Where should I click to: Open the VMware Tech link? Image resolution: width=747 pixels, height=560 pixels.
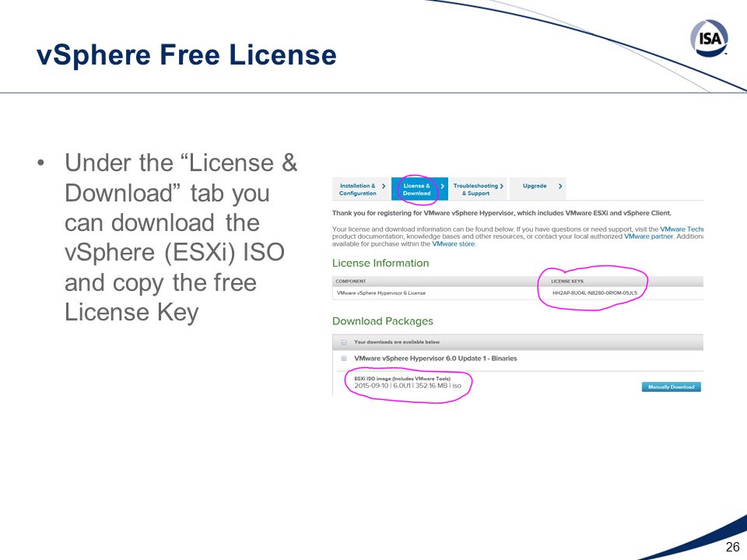682,229
